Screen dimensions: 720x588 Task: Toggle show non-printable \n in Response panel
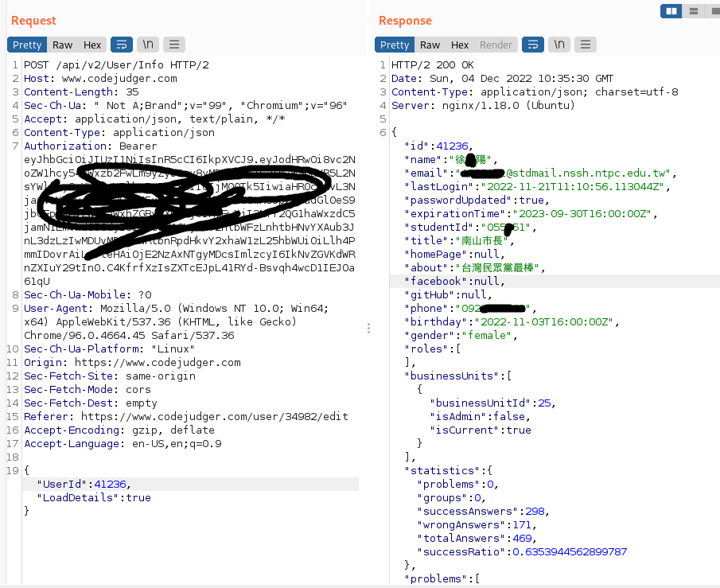[x=559, y=45]
